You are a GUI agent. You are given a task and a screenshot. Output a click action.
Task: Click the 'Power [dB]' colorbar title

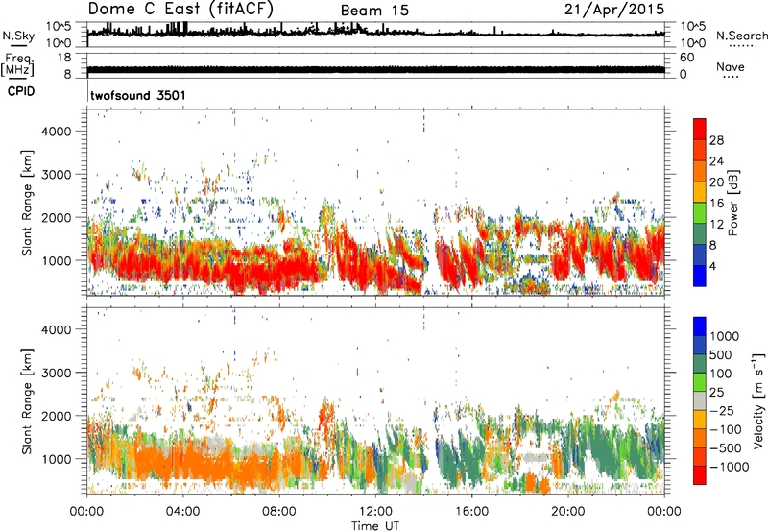[733, 203]
